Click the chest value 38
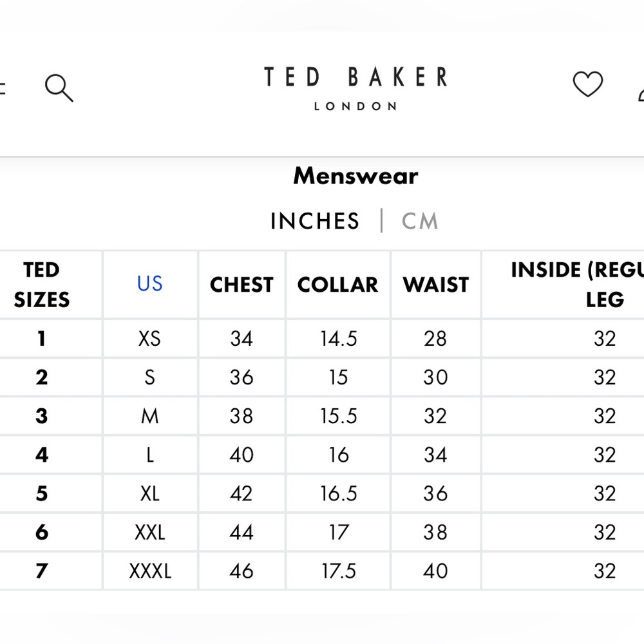 [241, 416]
